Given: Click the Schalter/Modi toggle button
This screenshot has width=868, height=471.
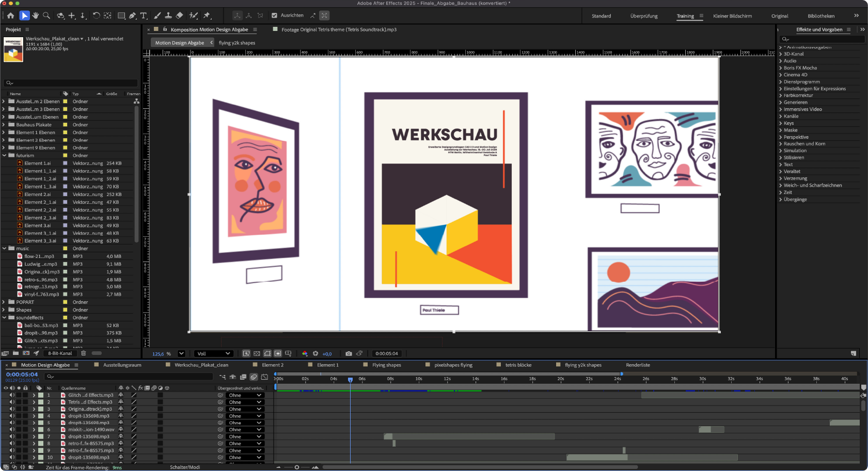Looking at the screenshot, I should [185, 467].
